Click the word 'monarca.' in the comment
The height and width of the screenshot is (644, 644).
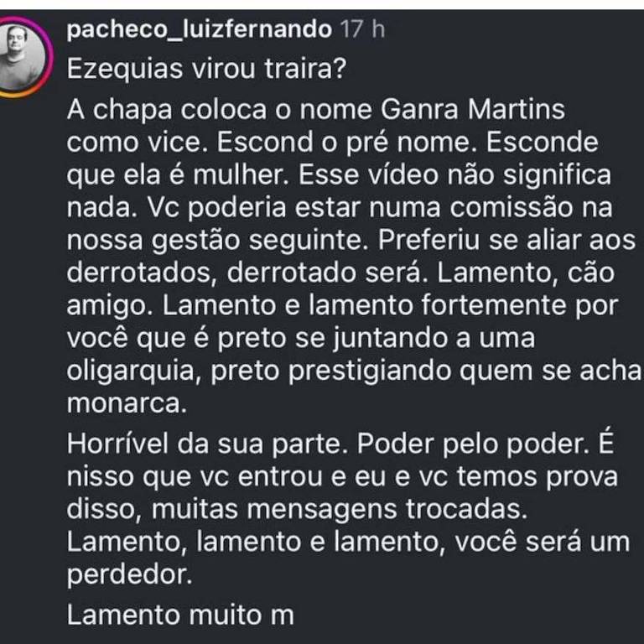127,403
